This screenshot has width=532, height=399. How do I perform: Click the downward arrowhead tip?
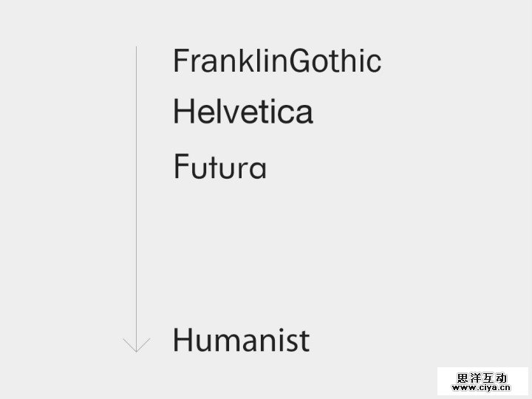137,349
